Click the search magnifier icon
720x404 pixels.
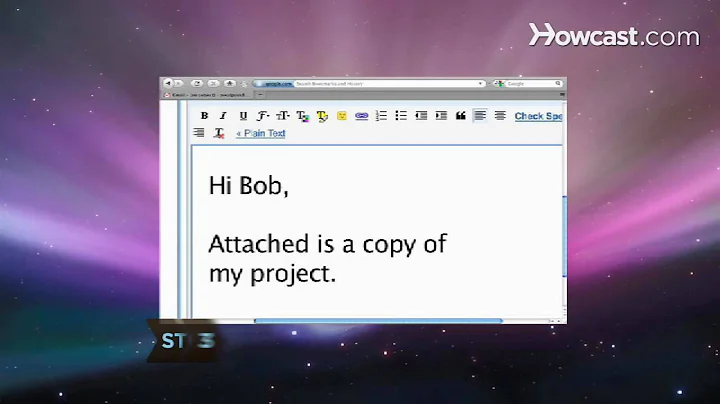click(x=558, y=84)
